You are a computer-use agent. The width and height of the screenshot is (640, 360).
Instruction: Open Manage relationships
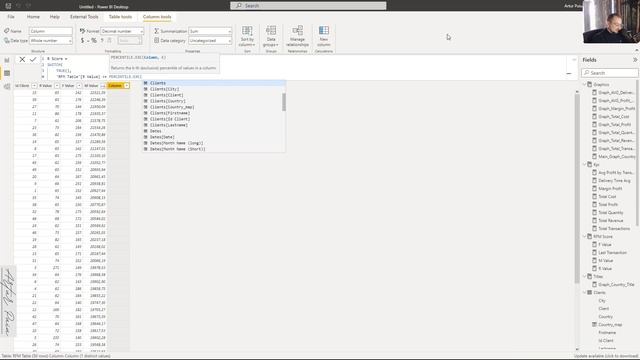[x=297, y=36]
